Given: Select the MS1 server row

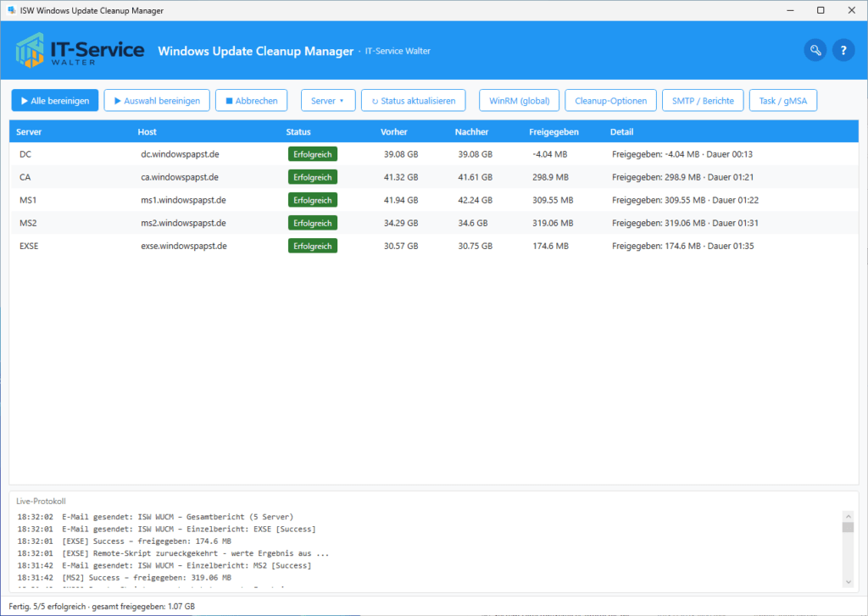Looking at the screenshot, I should pyautogui.click(x=433, y=200).
